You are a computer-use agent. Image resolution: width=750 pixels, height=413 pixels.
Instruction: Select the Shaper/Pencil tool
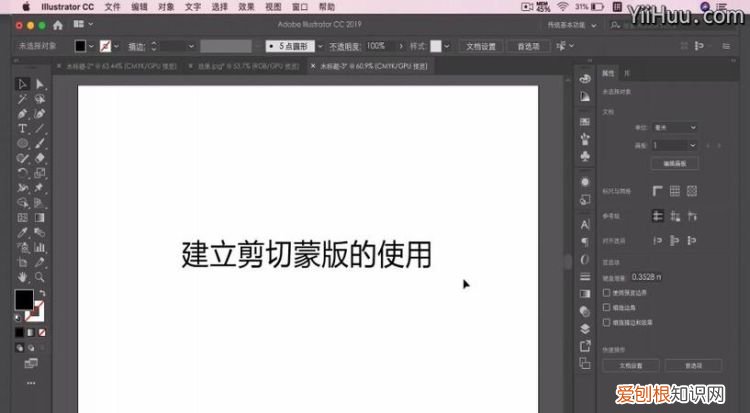22,158
